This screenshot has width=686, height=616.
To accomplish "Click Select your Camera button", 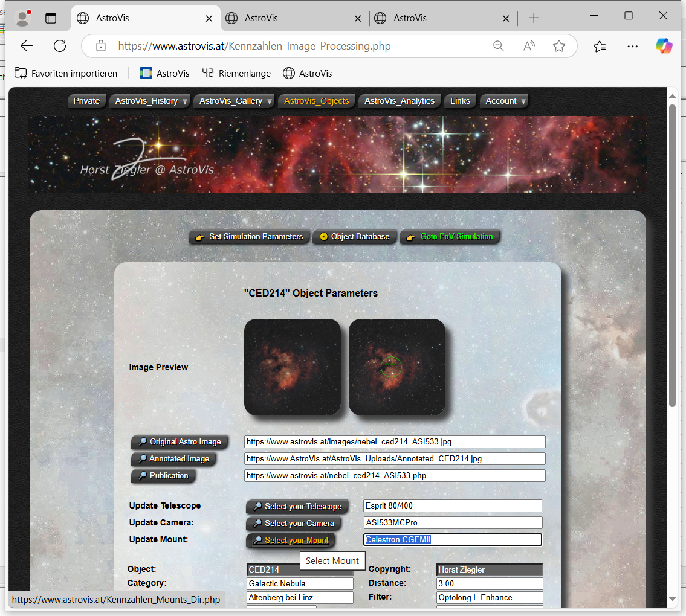I will [294, 524].
